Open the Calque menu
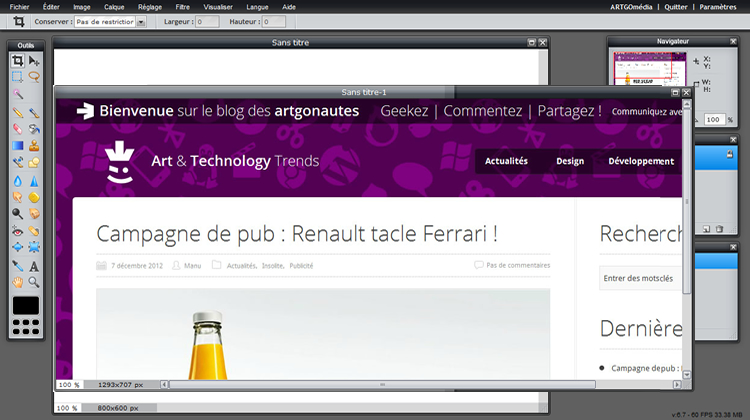This screenshot has height=420, width=750. coord(114,7)
